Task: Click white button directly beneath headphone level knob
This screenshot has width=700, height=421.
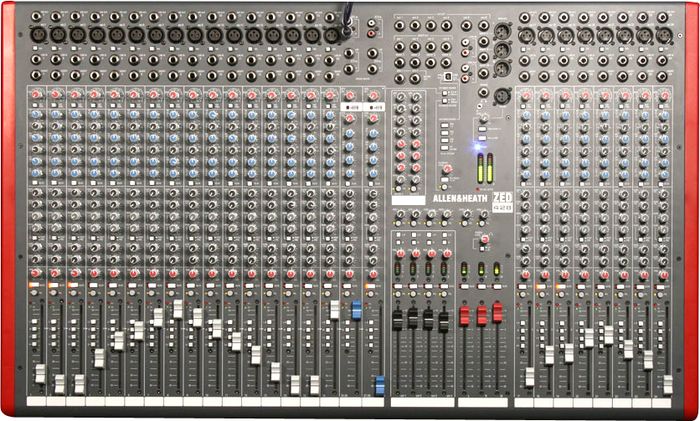Action: pos(482,129)
